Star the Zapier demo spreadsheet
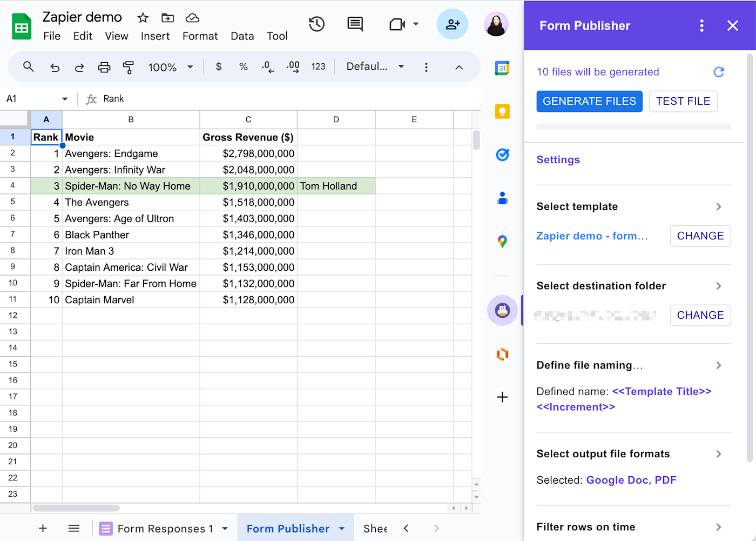Image resolution: width=756 pixels, height=541 pixels. pyautogui.click(x=143, y=18)
